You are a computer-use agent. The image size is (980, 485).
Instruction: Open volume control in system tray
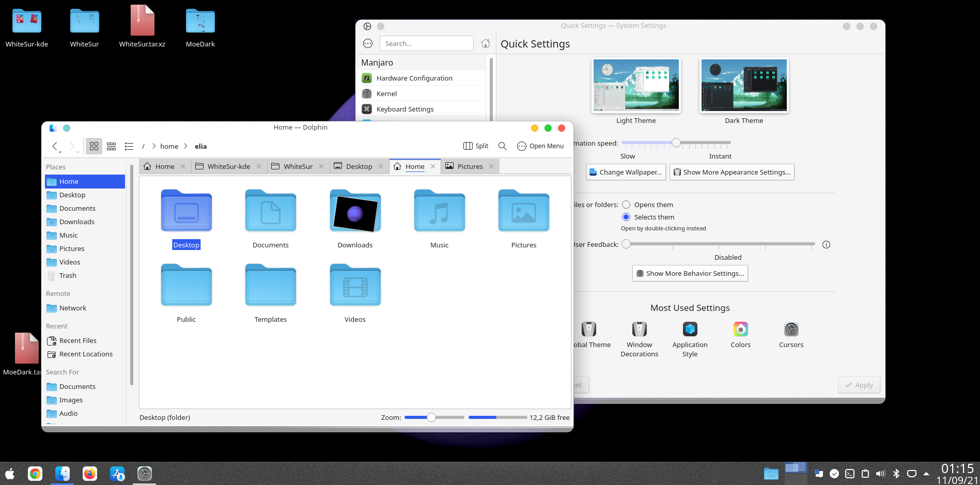[881, 474]
